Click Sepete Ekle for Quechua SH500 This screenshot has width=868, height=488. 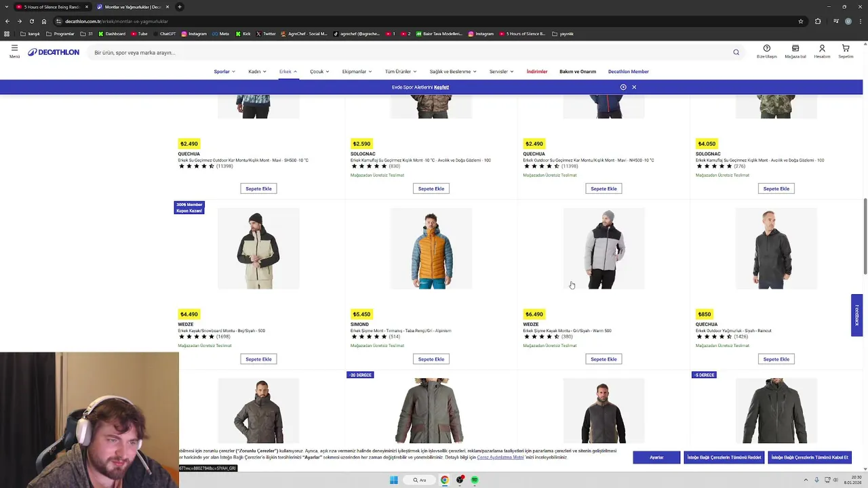258,188
